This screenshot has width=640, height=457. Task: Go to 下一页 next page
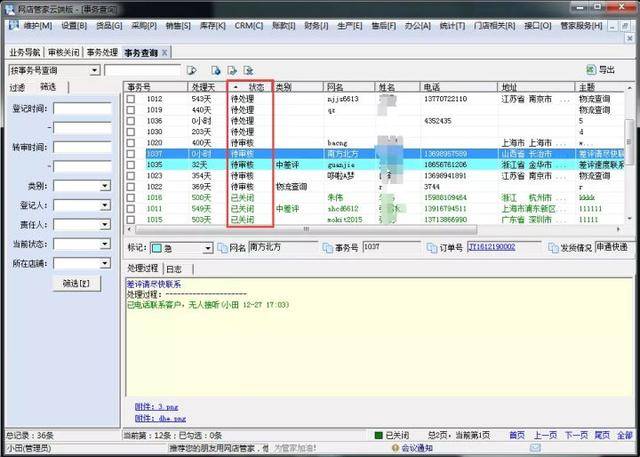[576, 435]
